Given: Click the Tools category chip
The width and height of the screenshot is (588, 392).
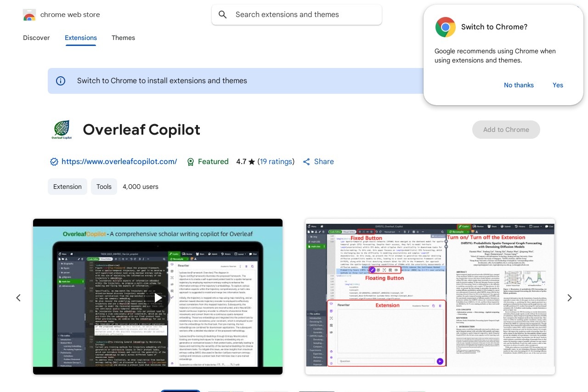Looking at the screenshot, I should pyautogui.click(x=104, y=187).
